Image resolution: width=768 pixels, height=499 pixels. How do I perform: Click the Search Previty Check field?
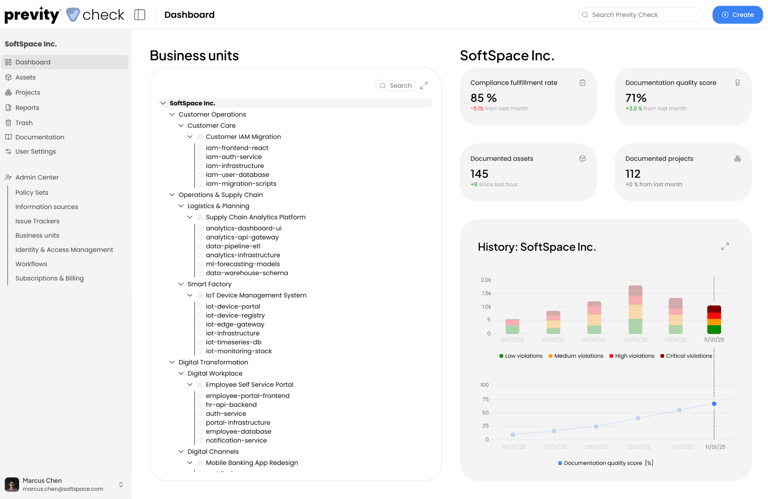[640, 15]
